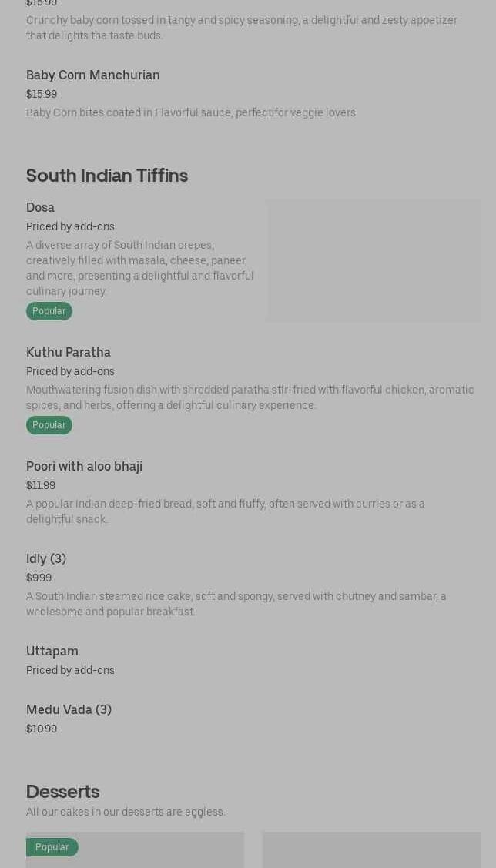
Task: Select the Medu Vada (3) item
Action: click(69, 709)
